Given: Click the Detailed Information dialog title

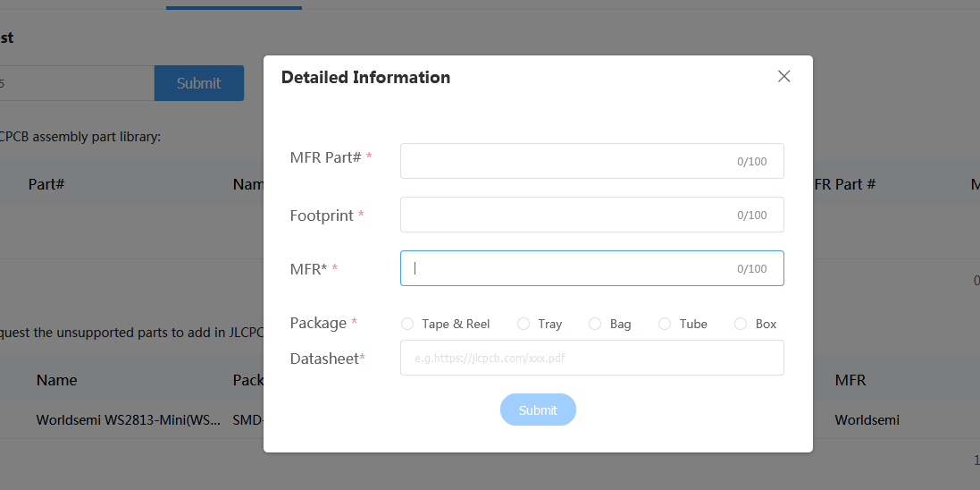Looking at the screenshot, I should click(x=365, y=77).
